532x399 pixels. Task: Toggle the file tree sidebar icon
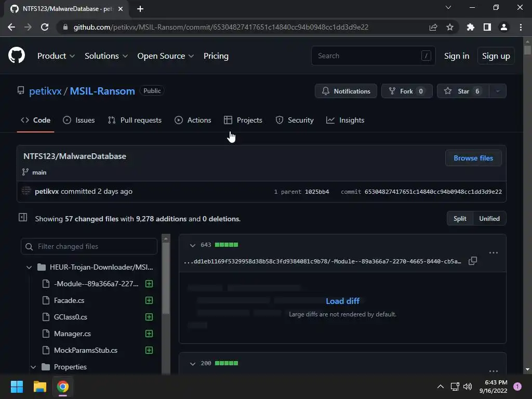coord(23,217)
